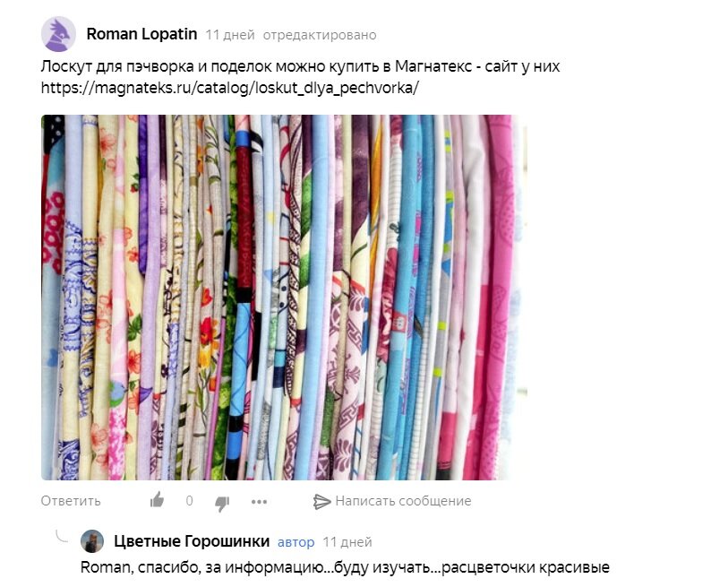Open the three-dots more options menu

(x=259, y=502)
